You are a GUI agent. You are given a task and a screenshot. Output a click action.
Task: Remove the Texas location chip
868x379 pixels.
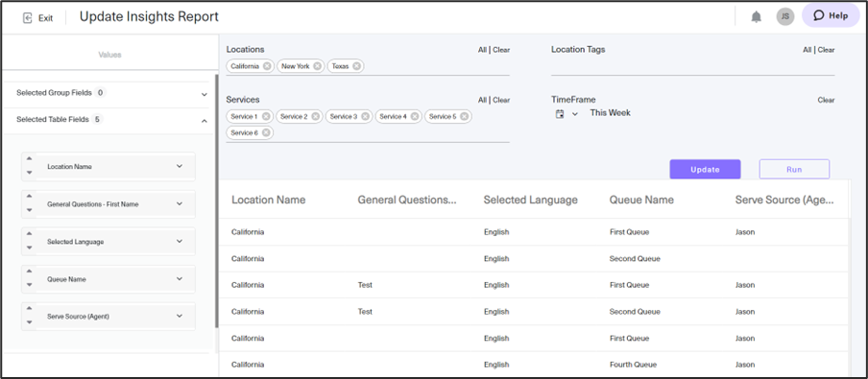pyautogui.click(x=356, y=66)
